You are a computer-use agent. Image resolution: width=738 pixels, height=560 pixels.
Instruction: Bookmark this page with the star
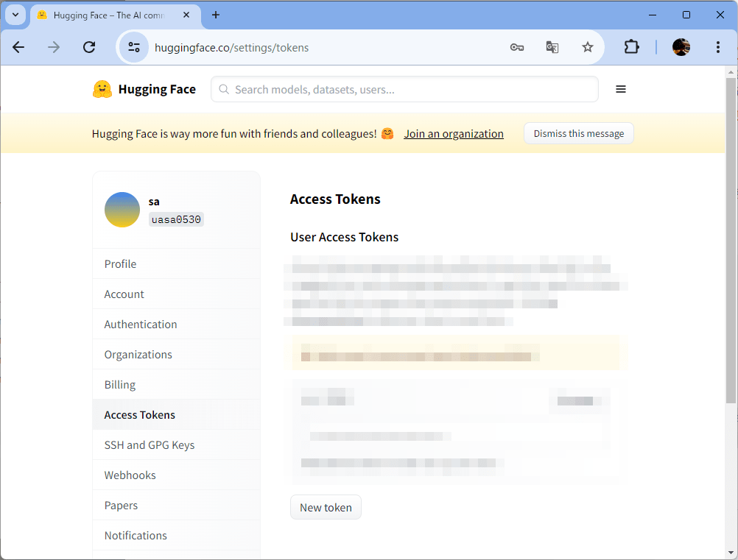[588, 47]
